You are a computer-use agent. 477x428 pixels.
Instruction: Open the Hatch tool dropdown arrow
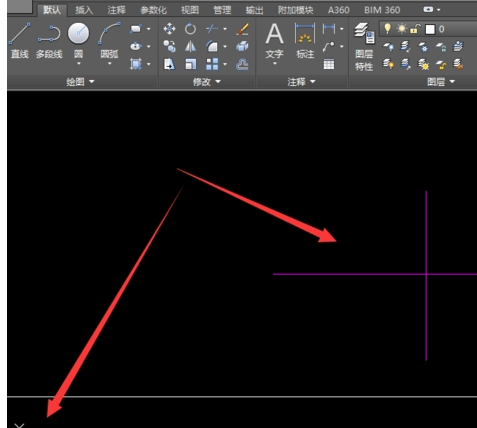click(x=149, y=64)
